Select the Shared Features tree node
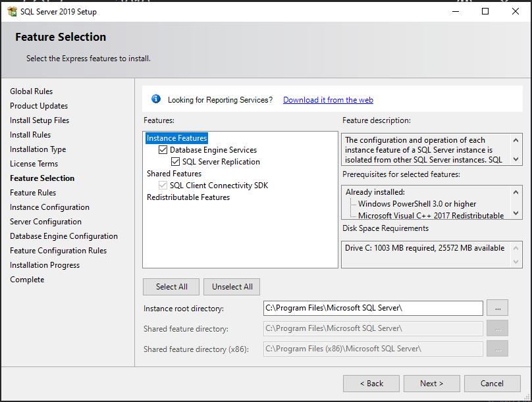 (x=174, y=174)
